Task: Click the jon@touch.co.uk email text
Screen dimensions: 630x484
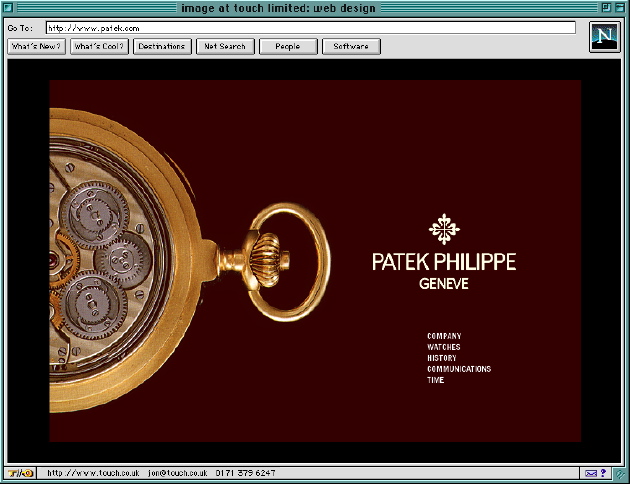Action: 178,473
